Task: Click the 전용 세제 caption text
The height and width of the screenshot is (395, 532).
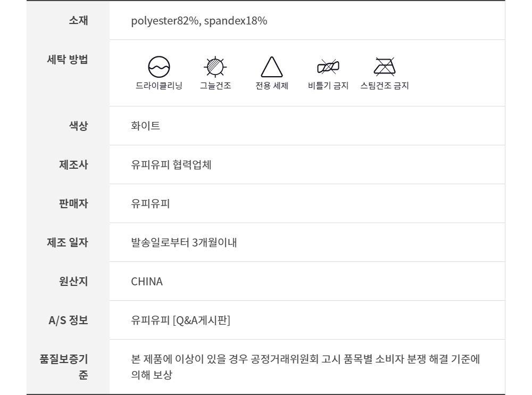Action: point(272,86)
